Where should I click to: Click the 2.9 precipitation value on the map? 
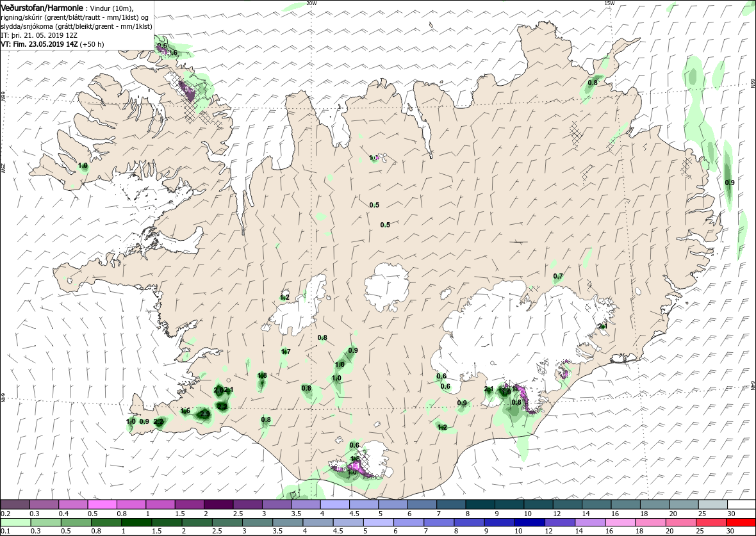tap(205, 414)
